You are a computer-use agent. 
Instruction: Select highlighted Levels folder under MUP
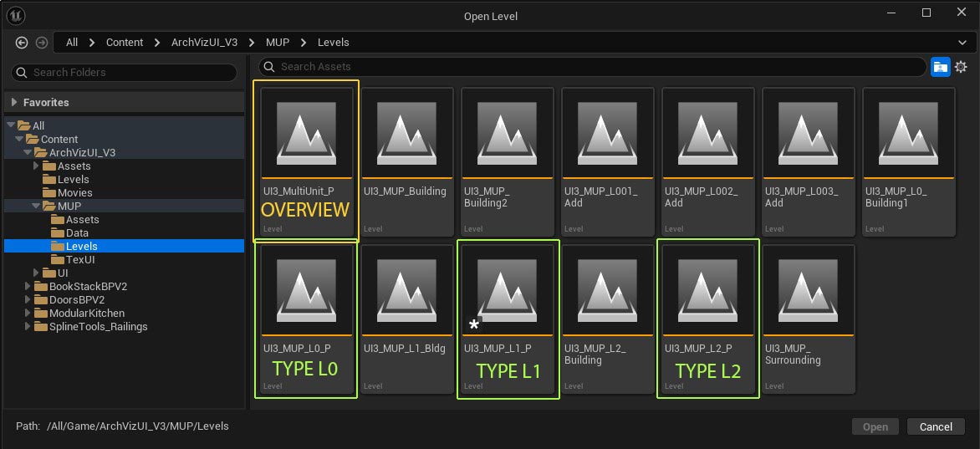pos(124,247)
